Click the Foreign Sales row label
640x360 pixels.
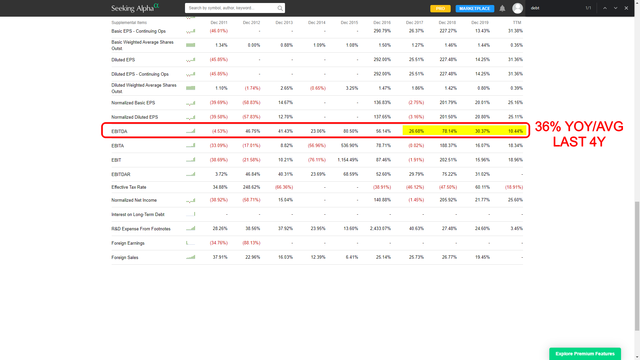point(124,258)
